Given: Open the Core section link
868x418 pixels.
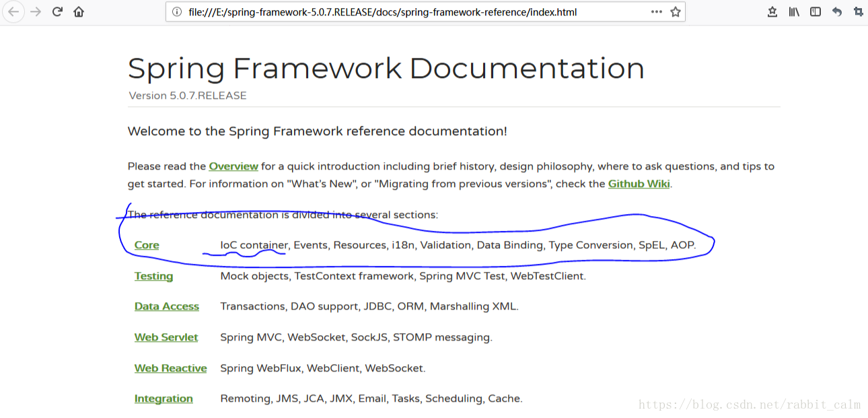Looking at the screenshot, I should 147,245.
